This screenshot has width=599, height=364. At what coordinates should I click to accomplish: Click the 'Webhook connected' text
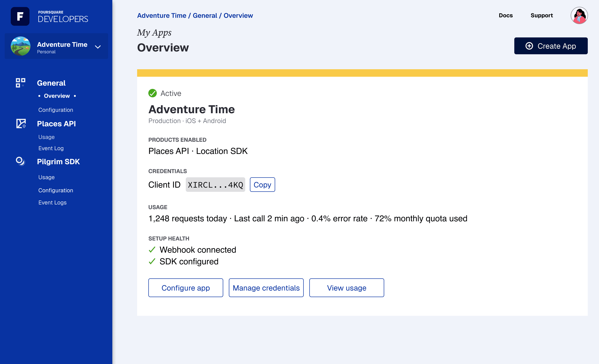pos(198,250)
